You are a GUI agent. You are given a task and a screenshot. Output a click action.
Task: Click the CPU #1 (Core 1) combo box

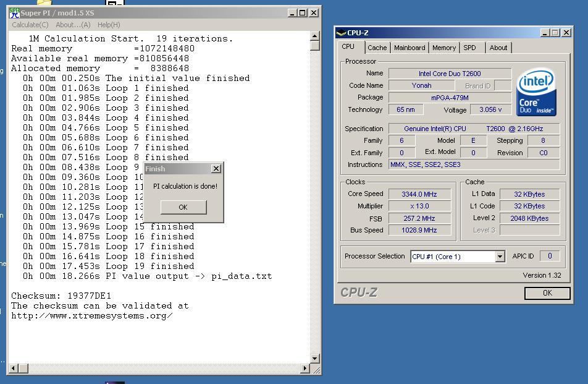tap(458, 257)
